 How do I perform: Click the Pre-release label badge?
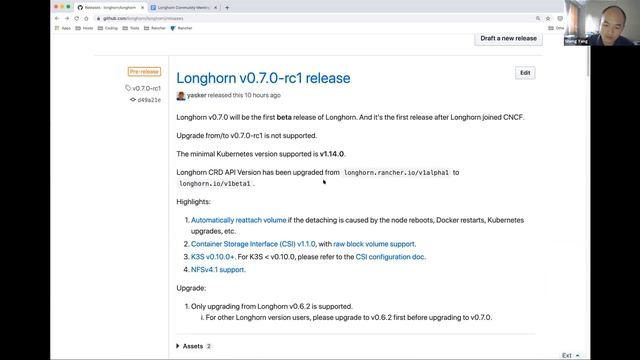[144, 71]
